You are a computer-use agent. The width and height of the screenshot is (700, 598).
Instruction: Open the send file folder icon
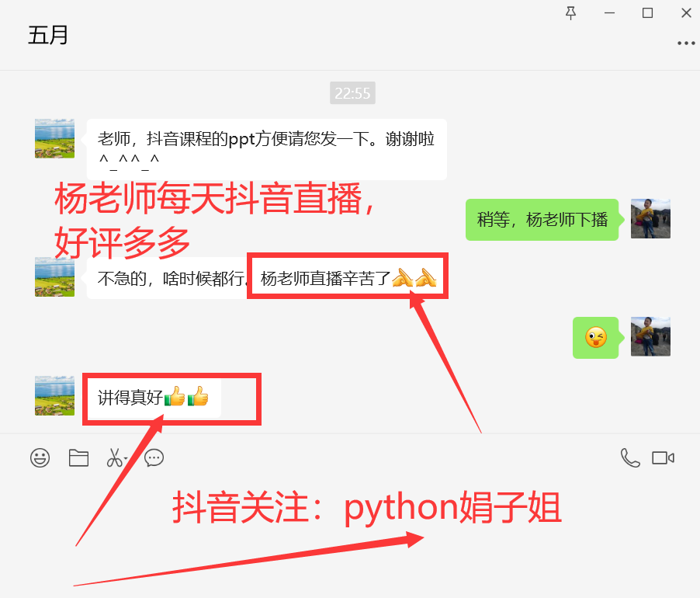78,457
